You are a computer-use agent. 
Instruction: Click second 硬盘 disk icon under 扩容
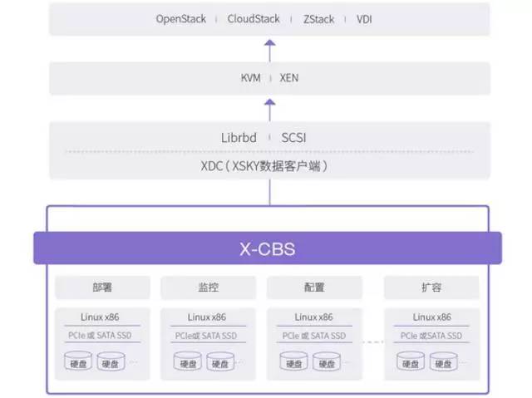tap(441, 363)
